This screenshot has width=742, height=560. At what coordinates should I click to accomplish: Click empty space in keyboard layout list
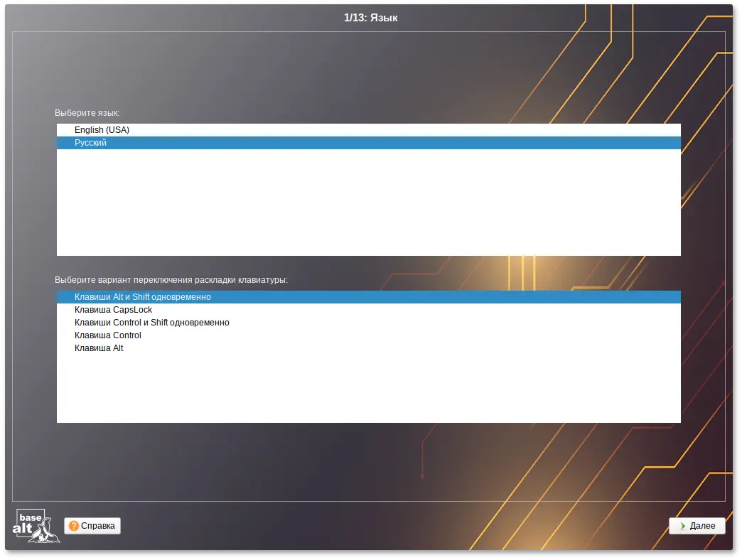pos(368,391)
